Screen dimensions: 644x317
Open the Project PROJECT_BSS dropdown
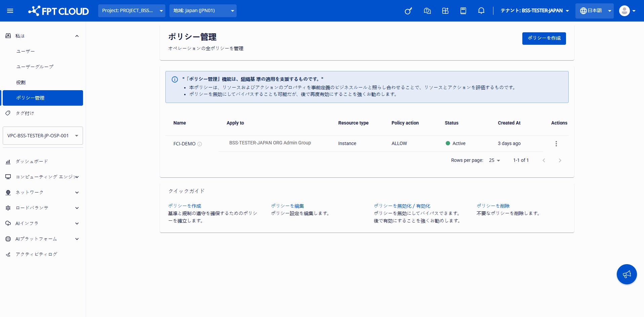point(132,11)
